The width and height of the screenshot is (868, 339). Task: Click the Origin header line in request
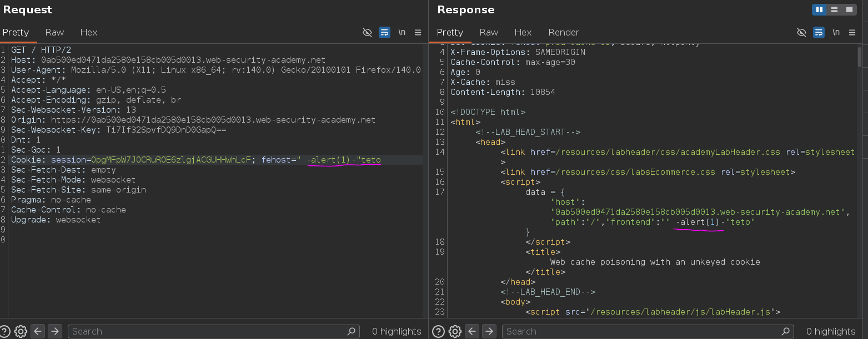click(x=193, y=120)
